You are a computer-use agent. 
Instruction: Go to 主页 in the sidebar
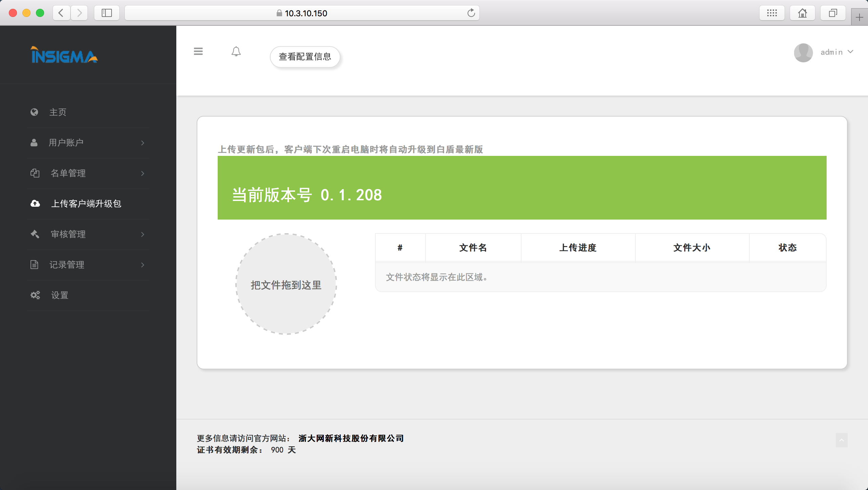(58, 112)
